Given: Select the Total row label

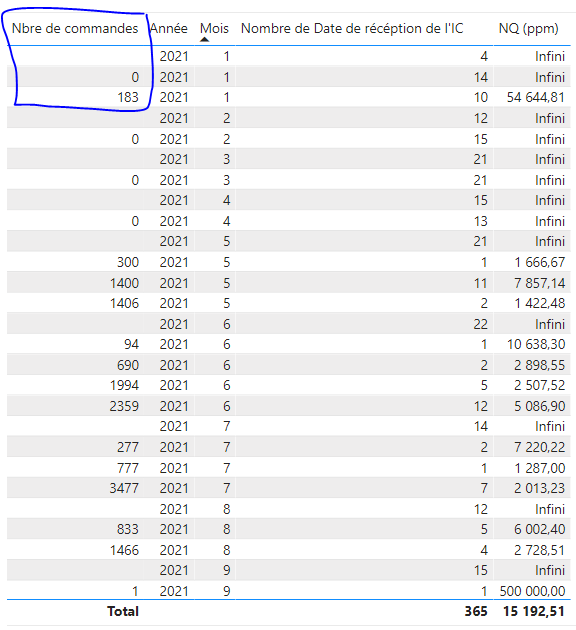Looking at the screenshot, I should click(x=123, y=612).
